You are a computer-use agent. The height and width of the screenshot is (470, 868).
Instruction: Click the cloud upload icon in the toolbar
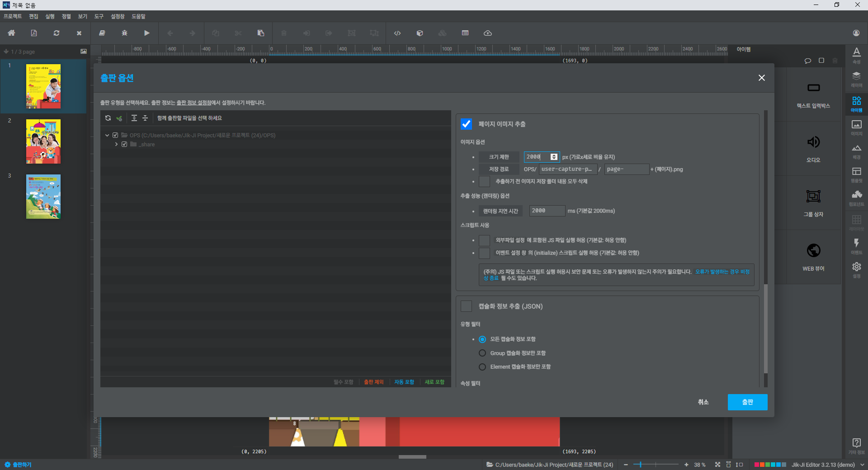pos(488,33)
